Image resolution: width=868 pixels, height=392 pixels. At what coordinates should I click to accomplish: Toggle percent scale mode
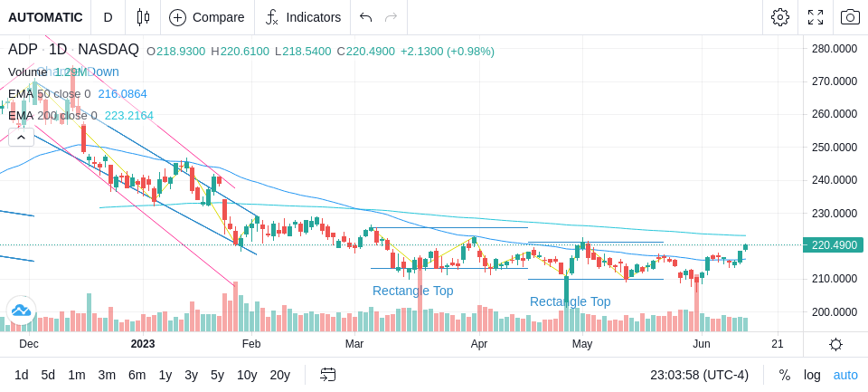click(785, 376)
